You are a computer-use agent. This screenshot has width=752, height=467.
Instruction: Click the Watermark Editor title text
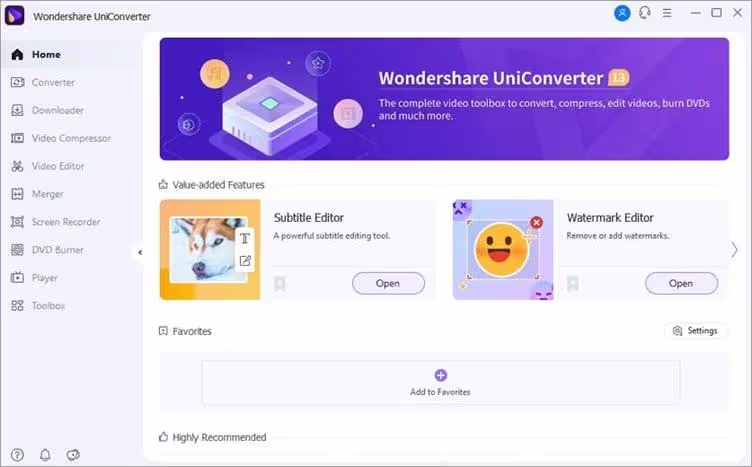(610, 218)
